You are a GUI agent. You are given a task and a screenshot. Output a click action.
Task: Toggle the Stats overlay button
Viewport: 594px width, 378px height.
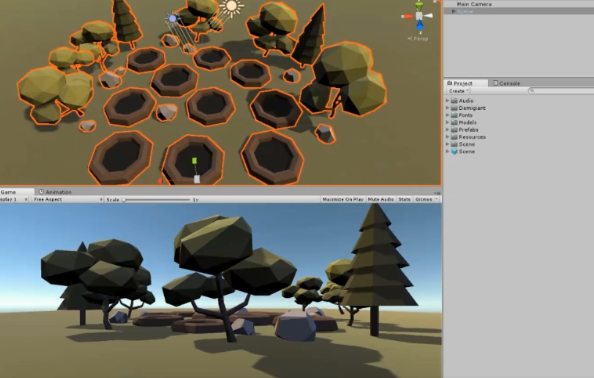(x=404, y=199)
